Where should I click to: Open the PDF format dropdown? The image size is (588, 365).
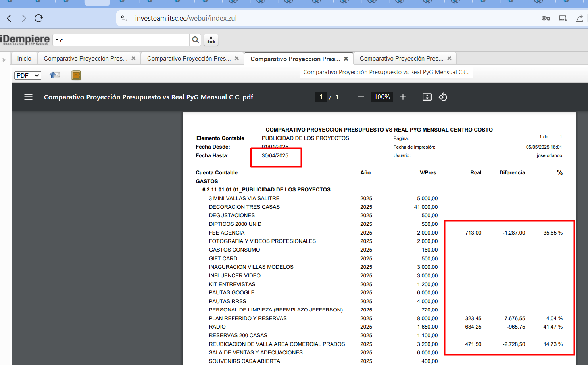[x=28, y=75]
